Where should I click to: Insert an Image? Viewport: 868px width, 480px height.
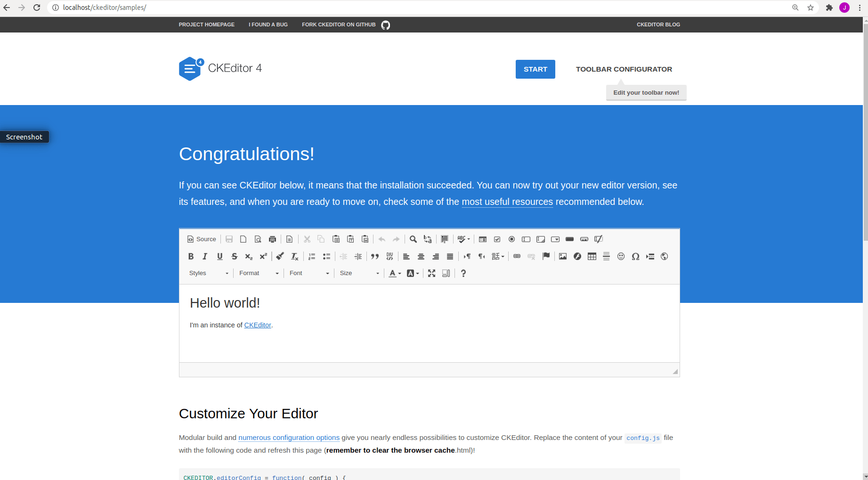tap(563, 256)
